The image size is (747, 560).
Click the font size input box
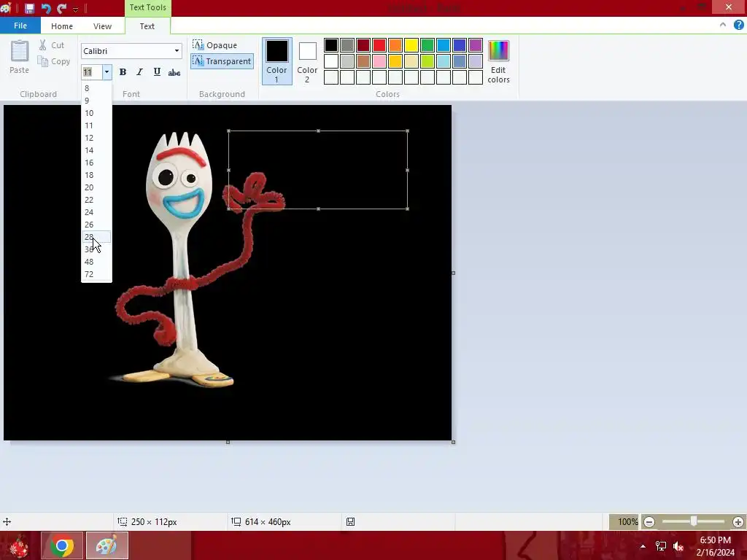[91, 72]
